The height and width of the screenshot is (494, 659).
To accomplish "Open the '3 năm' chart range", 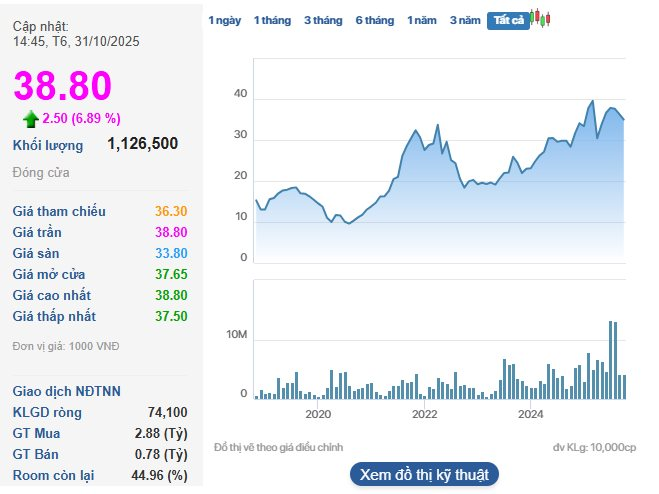I will click(x=464, y=20).
